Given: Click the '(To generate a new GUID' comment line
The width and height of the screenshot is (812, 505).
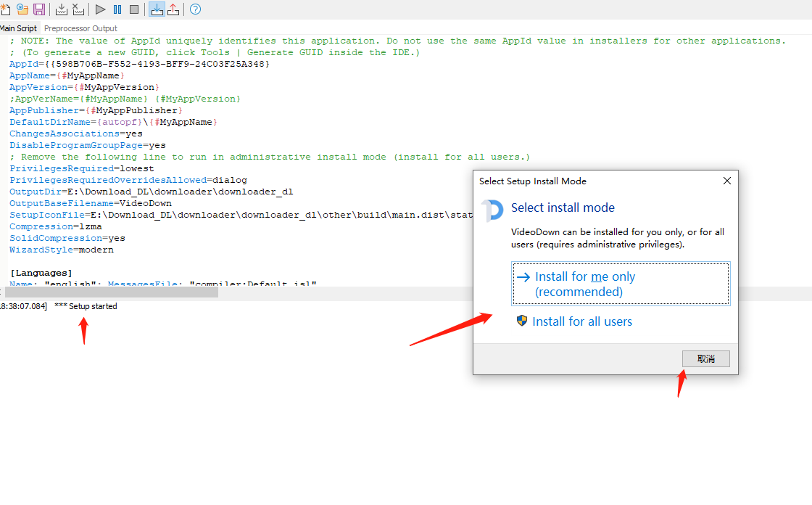Looking at the screenshot, I should coord(215,52).
